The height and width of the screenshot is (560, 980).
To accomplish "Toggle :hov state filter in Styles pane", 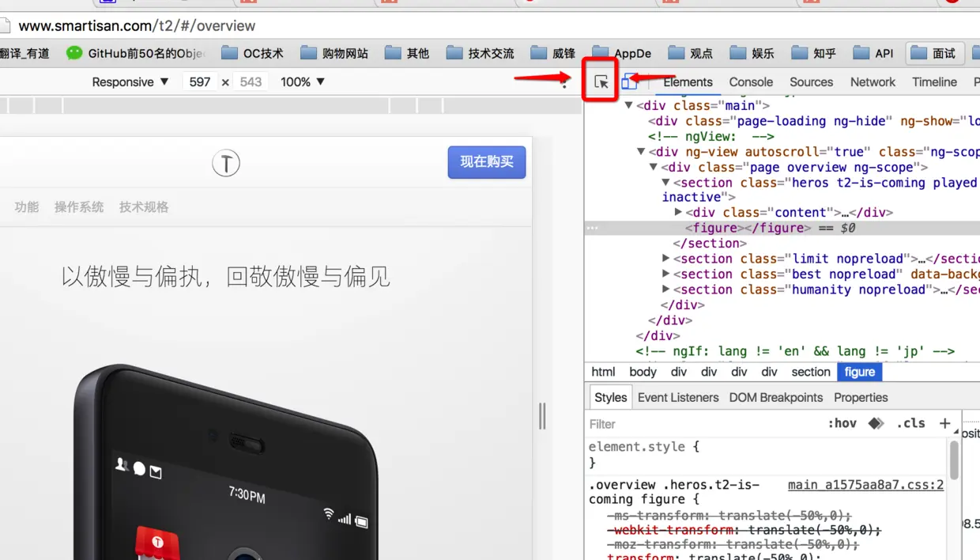I will tap(842, 423).
